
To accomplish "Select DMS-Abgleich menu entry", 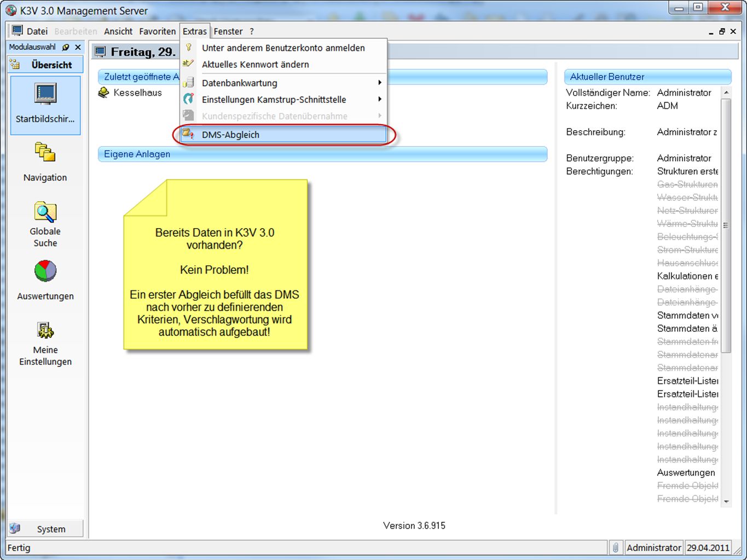I will coord(283,134).
